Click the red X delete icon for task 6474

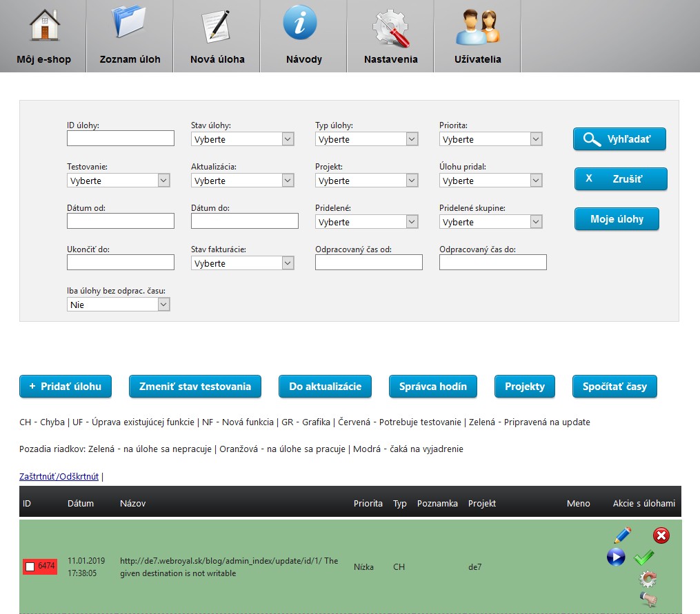661,535
